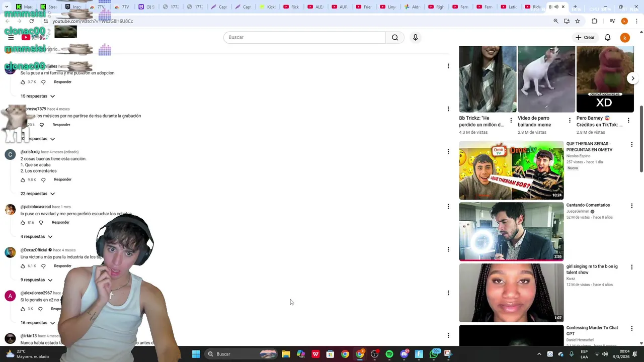This screenshot has width=644, height=362.
Task: Click the page vertical scrollbar
Action: [x=641, y=139]
